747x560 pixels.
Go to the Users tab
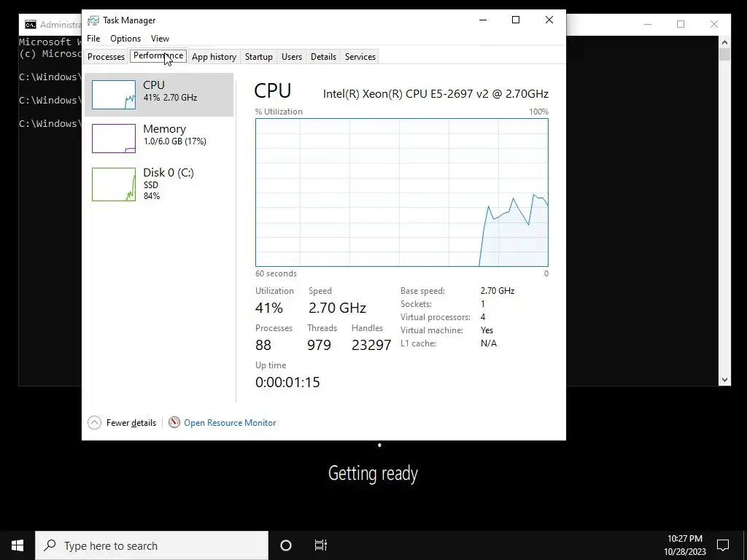pyautogui.click(x=292, y=57)
